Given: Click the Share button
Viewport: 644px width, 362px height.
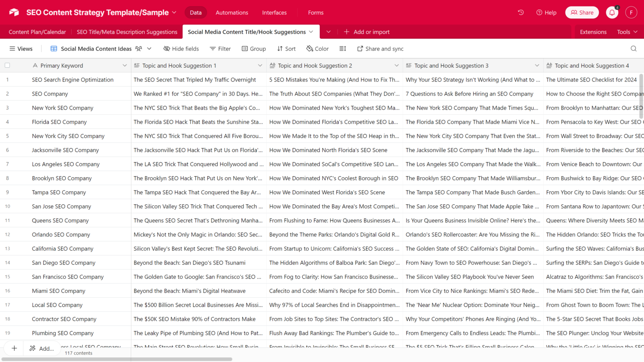Looking at the screenshot, I should click(x=582, y=12).
